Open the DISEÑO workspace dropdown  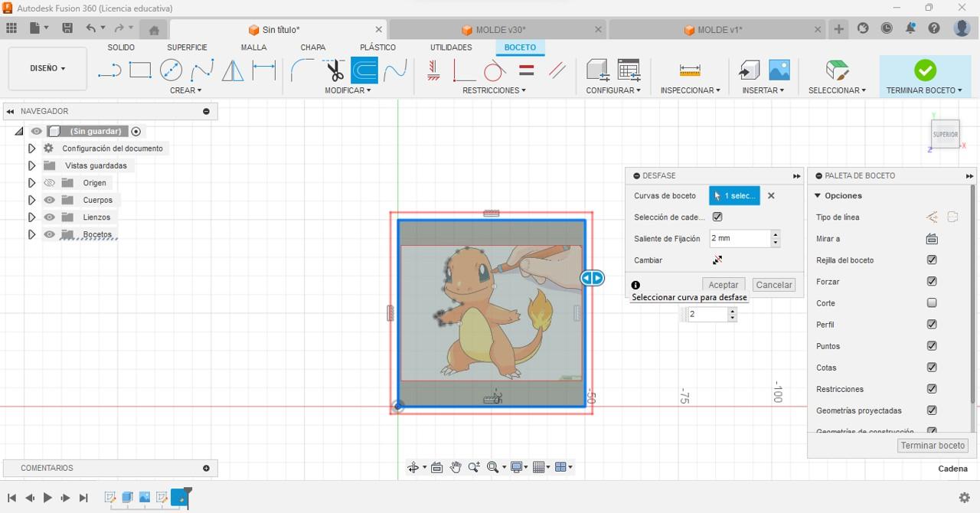(47, 68)
